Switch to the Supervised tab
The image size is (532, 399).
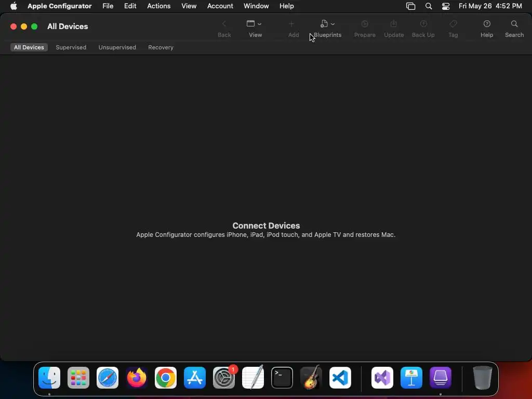(71, 47)
